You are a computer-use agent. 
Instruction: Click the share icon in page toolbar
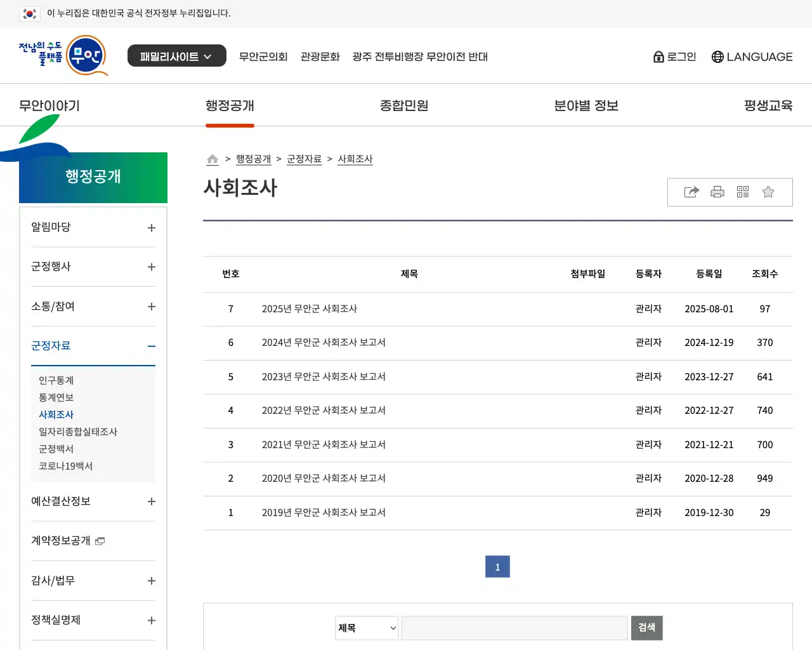click(691, 192)
